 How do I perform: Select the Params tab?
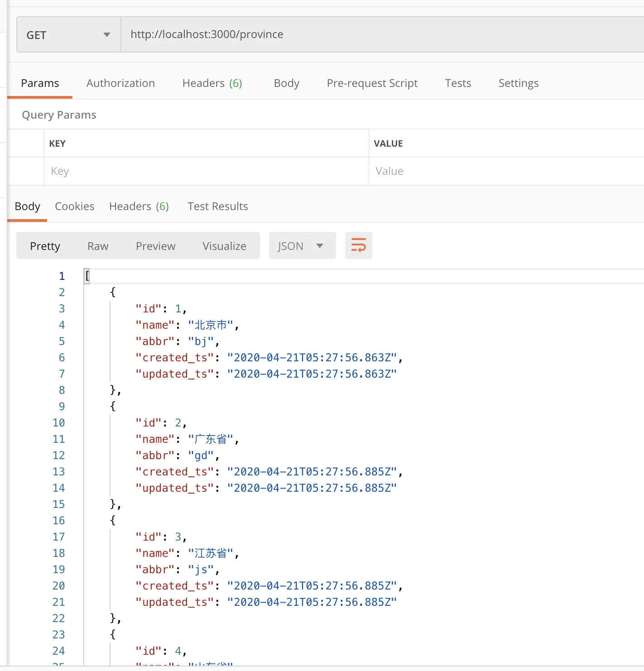(40, 83)
